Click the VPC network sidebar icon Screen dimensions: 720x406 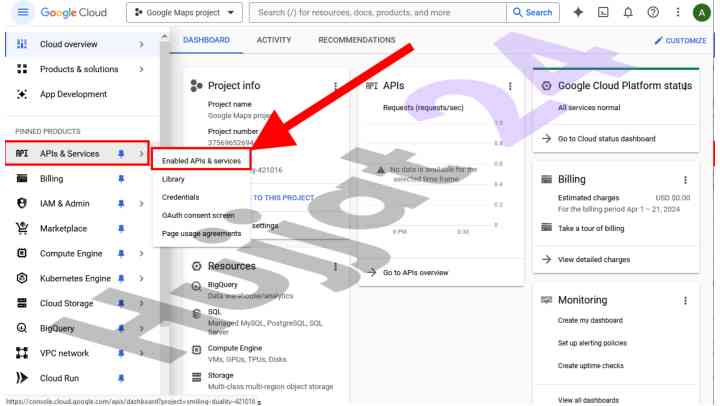point(22,353)
